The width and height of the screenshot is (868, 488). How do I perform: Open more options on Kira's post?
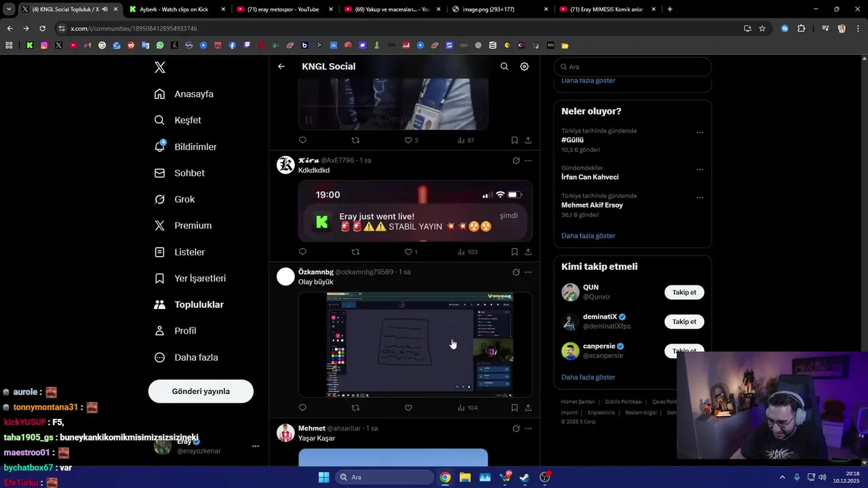[528, 161]
